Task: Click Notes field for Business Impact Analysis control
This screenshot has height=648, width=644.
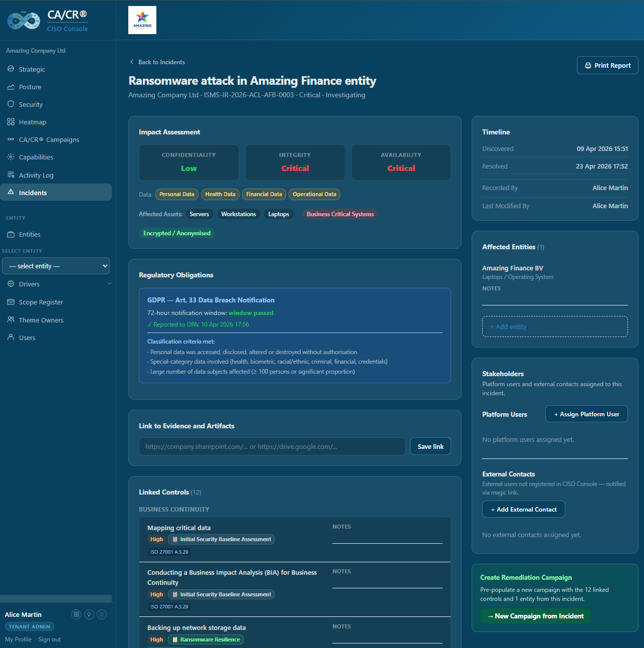Action: [x=387, y=582]
